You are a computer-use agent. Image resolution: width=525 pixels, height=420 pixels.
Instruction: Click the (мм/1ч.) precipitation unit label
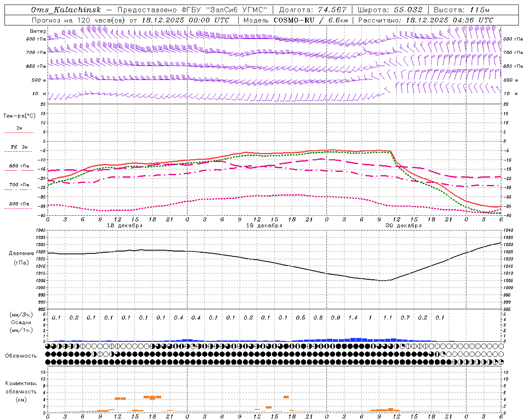(x=21, y=330)
